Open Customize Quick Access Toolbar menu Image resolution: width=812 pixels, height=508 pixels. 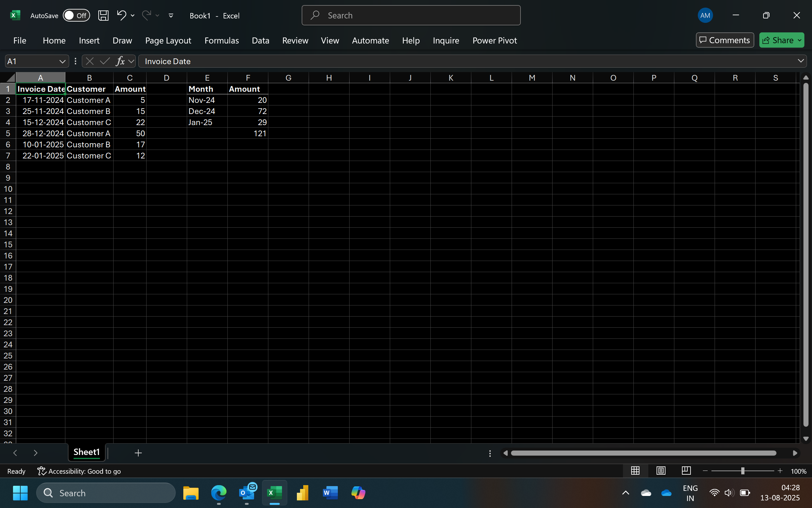pyautogui.click(x=171, y=16)
